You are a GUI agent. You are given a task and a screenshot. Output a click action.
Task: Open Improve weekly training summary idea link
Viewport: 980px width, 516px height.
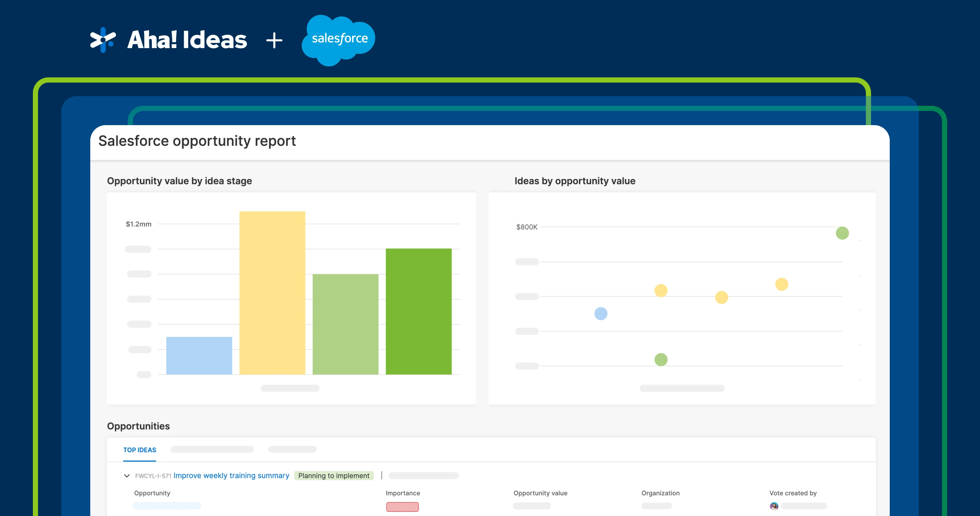231,476
